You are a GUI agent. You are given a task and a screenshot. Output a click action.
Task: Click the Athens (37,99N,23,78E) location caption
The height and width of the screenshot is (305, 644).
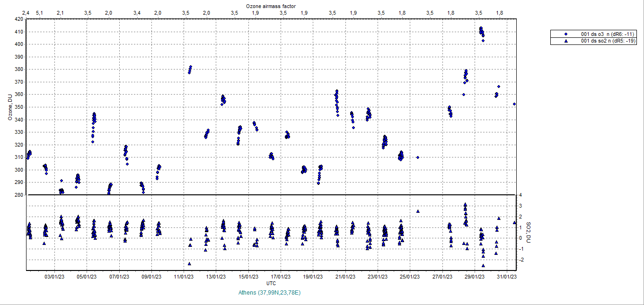[x=270, y=293]
